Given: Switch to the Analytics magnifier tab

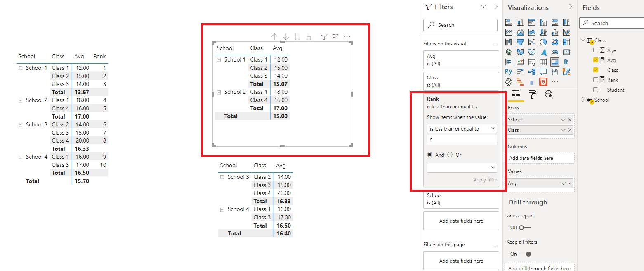Looking at the screenshot, I should (549, 95).
